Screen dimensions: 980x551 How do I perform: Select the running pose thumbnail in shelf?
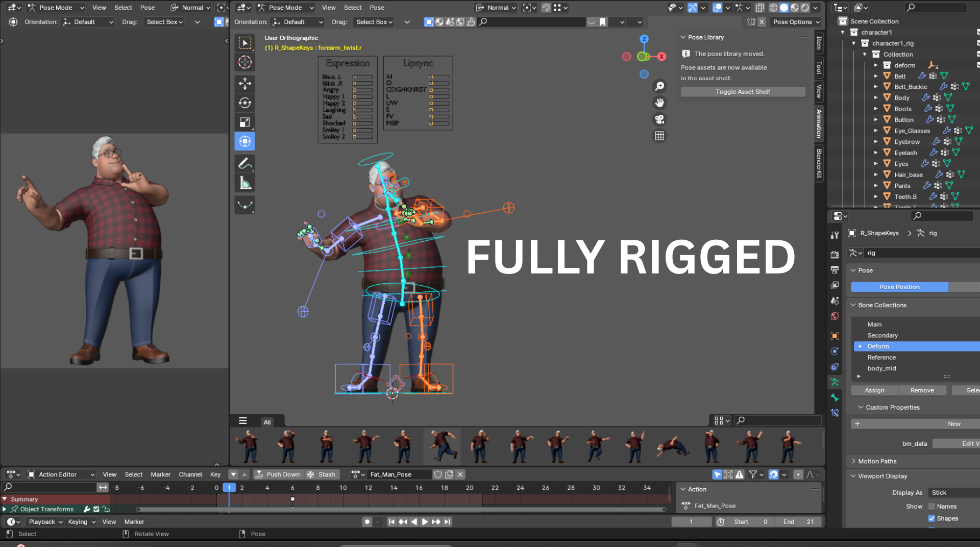[442, 446]
